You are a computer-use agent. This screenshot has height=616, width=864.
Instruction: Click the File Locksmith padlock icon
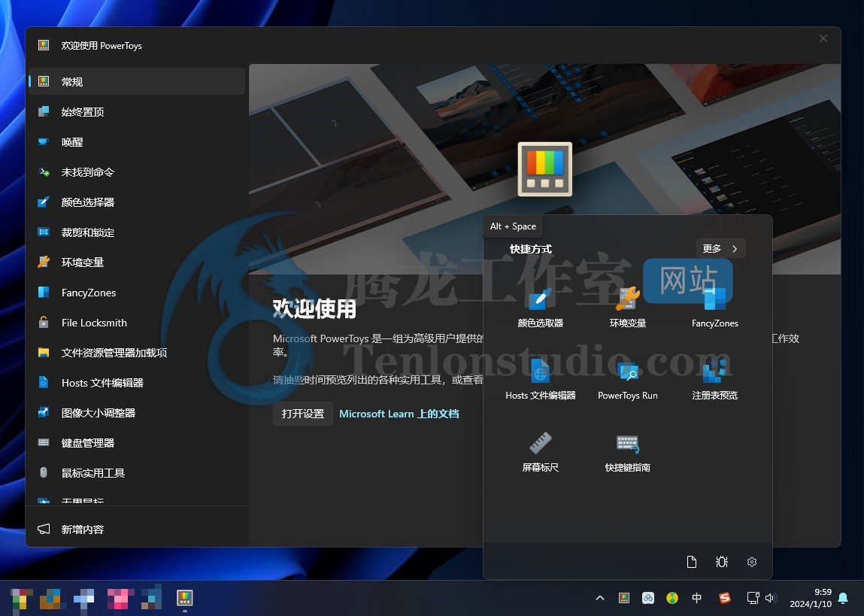pos(44,323)
